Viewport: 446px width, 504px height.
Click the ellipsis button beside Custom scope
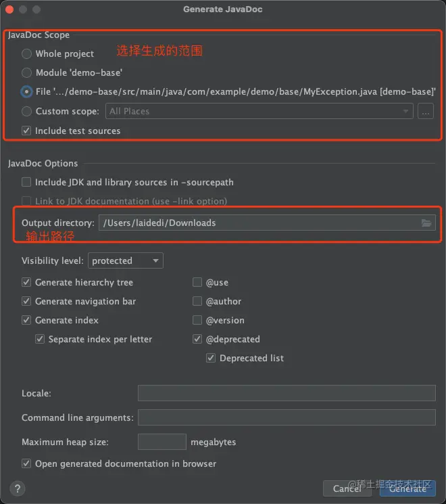point(425,112)
